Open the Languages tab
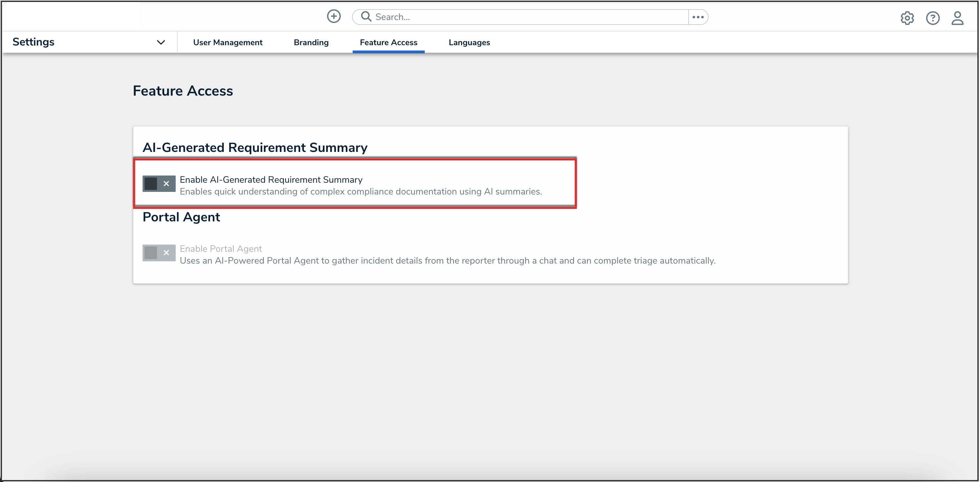980x482 pixels. tap(469, 43)
